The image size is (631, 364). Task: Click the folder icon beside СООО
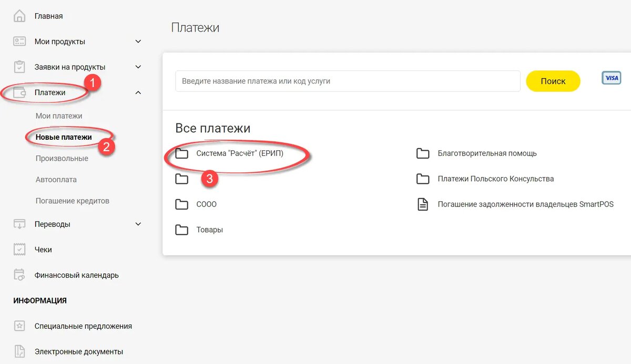coord(182,204)
